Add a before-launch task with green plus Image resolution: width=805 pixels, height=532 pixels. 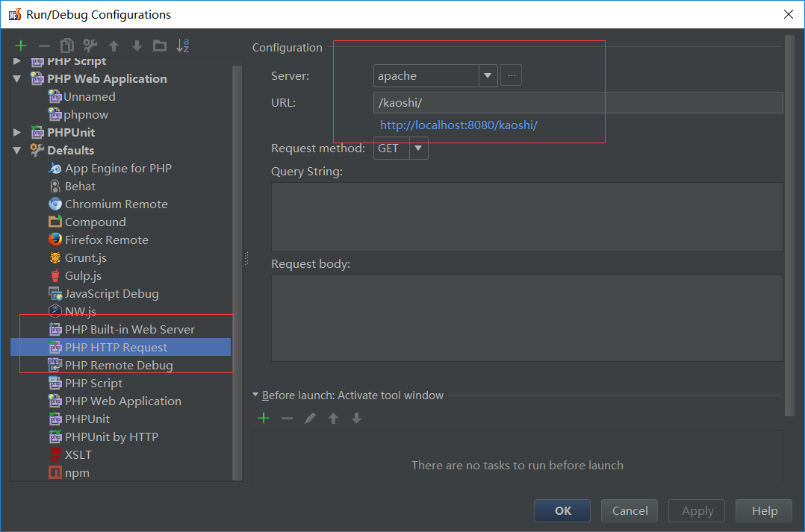click(264, 418)
